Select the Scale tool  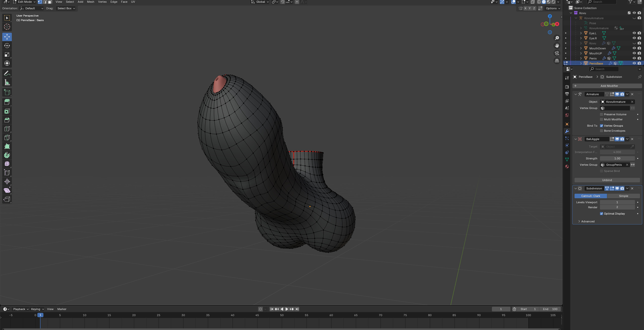coord(7,54)
